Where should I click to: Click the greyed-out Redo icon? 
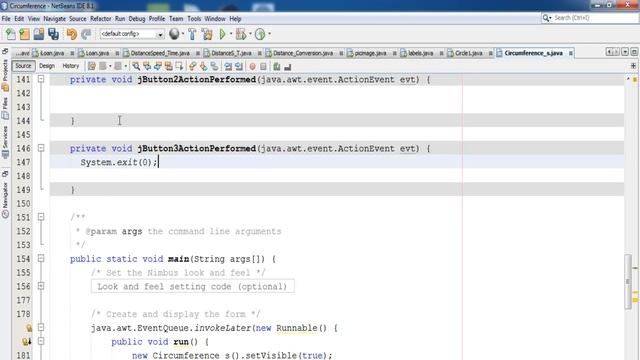(x=86, y=34)
